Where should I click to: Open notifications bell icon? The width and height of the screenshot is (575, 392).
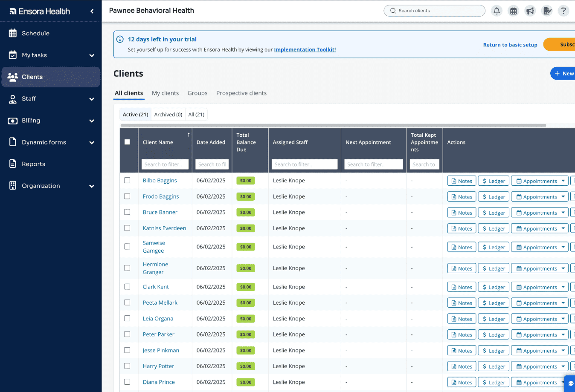[x=496, y=11]
